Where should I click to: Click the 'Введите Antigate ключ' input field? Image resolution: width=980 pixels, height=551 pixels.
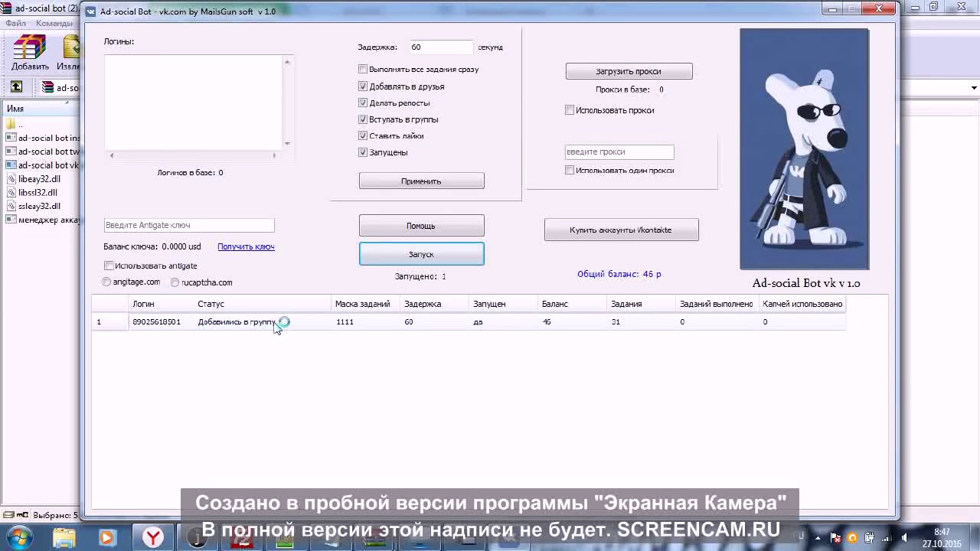(189, 225)
